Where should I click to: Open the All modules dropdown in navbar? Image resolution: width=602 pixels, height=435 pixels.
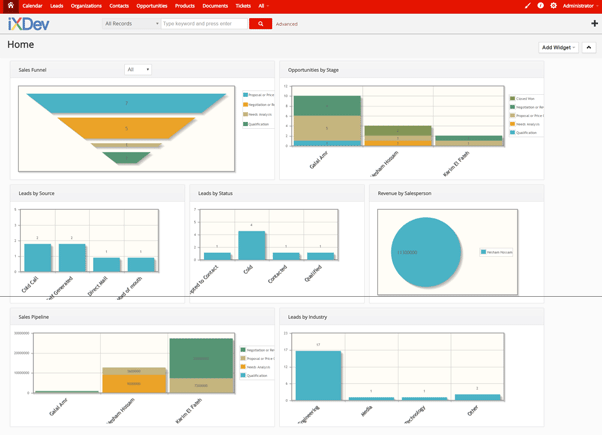point(263,6)
